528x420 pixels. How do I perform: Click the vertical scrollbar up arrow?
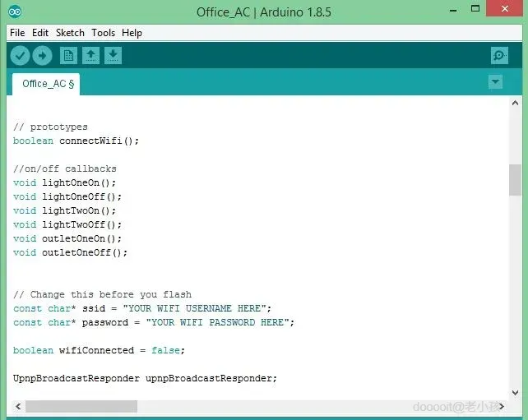click(x=515, y=103)
